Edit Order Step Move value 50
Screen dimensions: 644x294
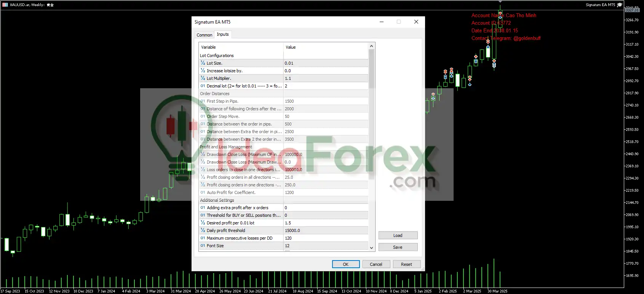tap(326, 116)
